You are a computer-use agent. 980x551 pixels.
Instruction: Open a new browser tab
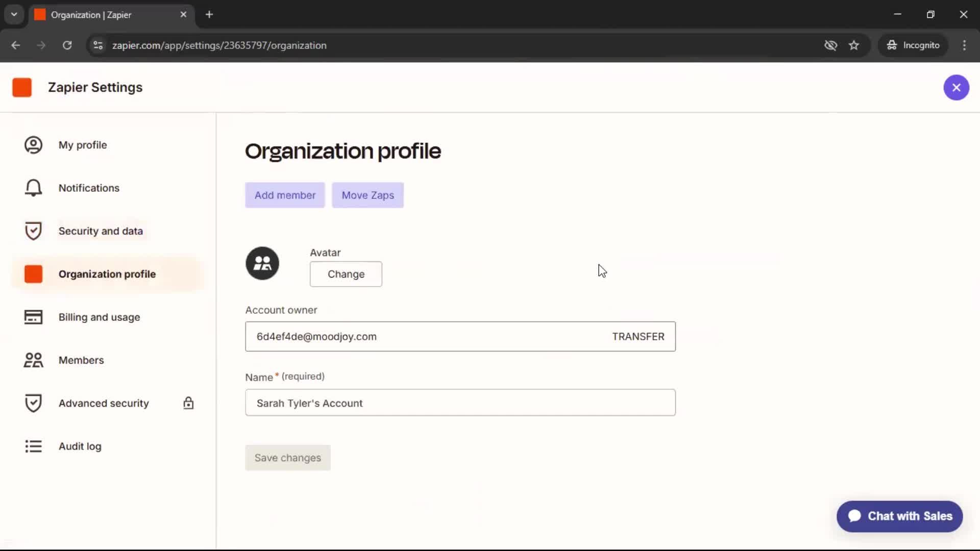click(x=209, y=15)
